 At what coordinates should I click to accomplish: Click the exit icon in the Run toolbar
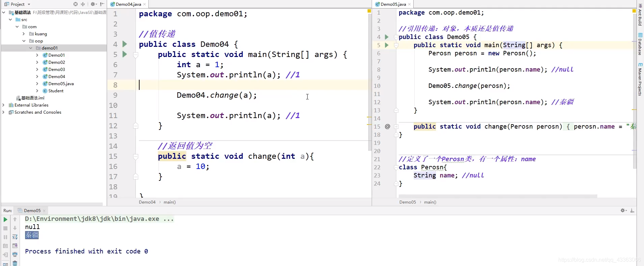coord(5,255)
